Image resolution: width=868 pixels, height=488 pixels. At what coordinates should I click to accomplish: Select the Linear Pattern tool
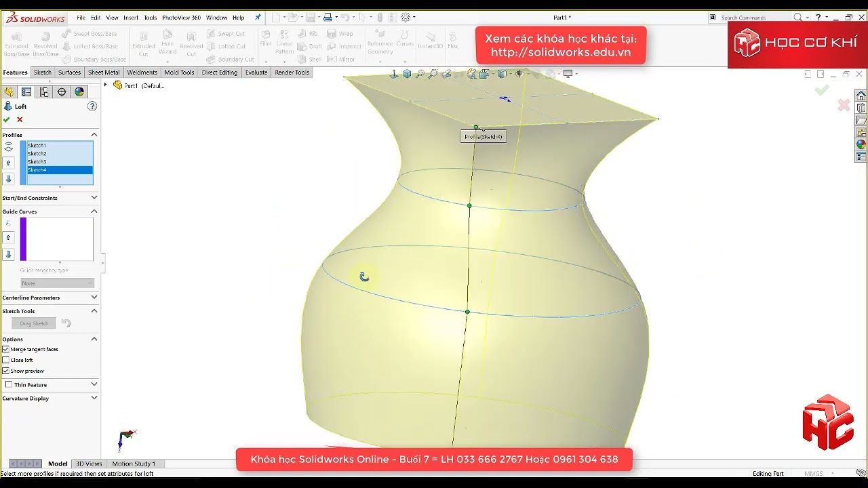tap(285, 43)
